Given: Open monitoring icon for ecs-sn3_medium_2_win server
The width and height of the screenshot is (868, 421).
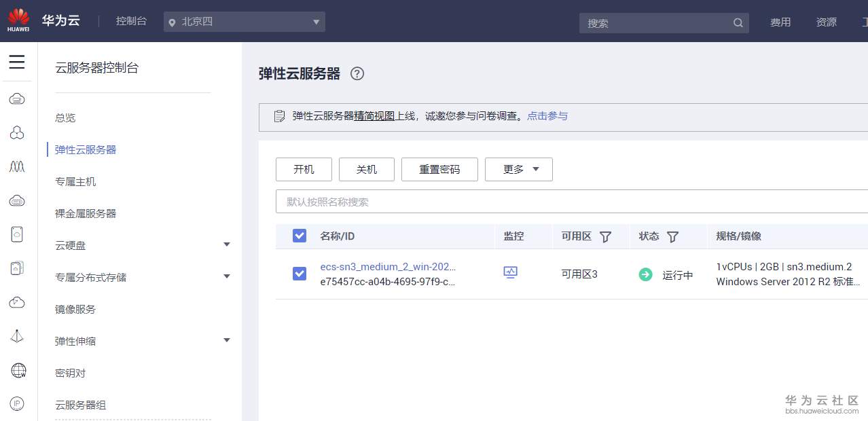Looking at the screenshot, I should click(511, 272).
